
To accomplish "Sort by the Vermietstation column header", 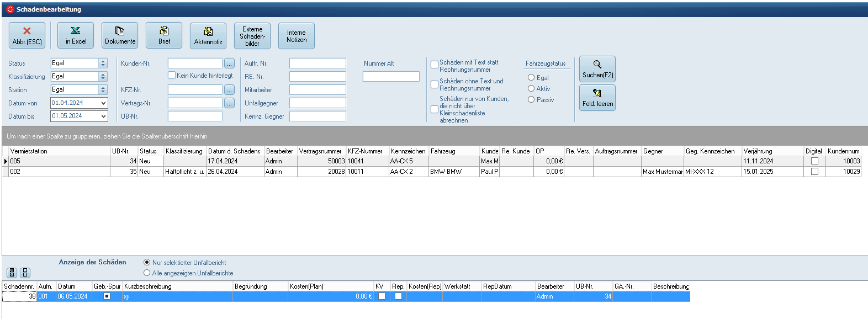I will 59,151.
